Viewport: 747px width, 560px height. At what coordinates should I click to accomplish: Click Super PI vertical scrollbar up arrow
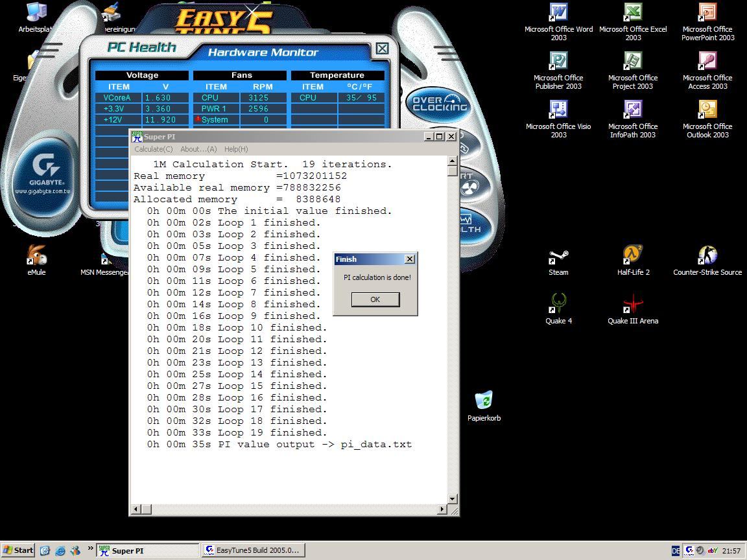[453, 161]
